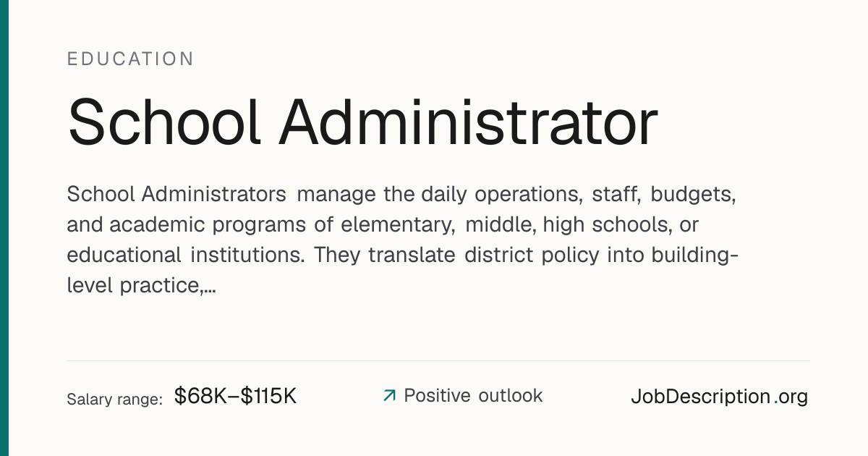This screenshot has height=456, width=868.
Task: Click the Salary range label
Action: point(114,399)
